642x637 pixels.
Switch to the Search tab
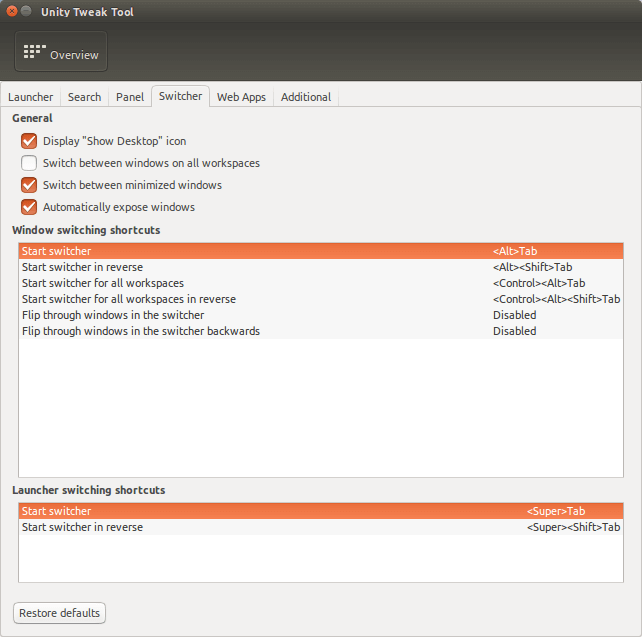[x=84, y=97]
